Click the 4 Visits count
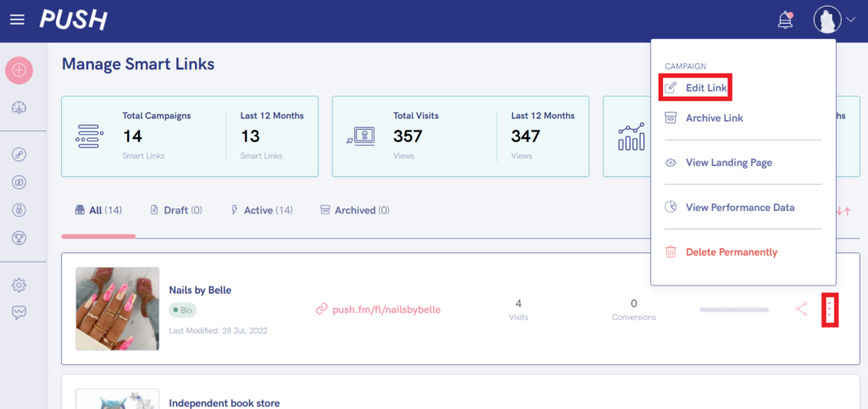 pyautogui.click(x=518, y=303)
